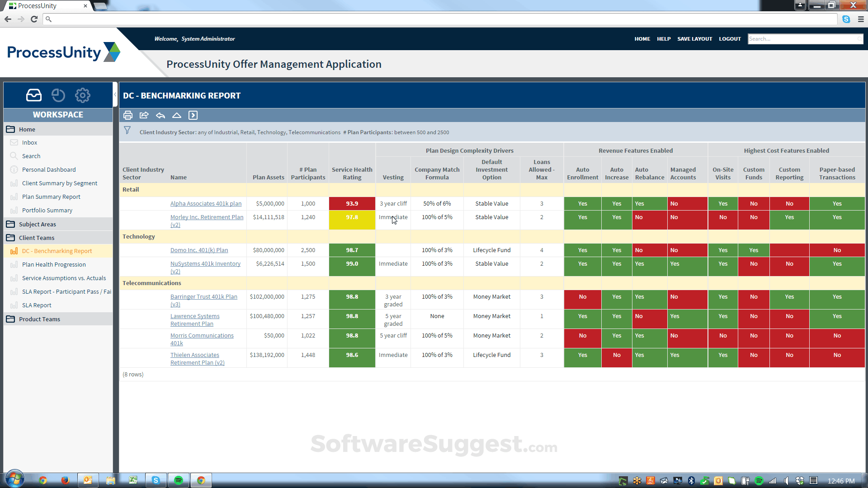Print the benchmarking report
The height and width of the screenshot is (488, 868).
click(128, 115)
